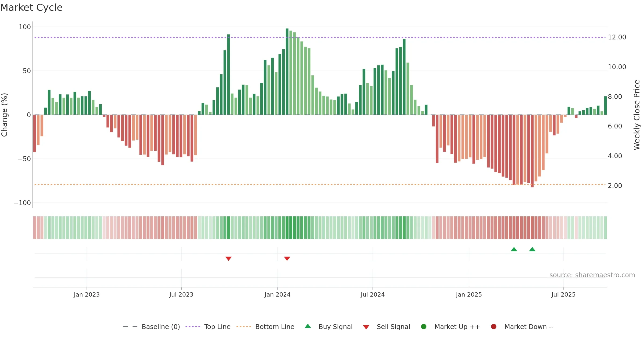The image size is (644, 362).
Task: Click the last green heat strip cell
Action: coord(605,228)
